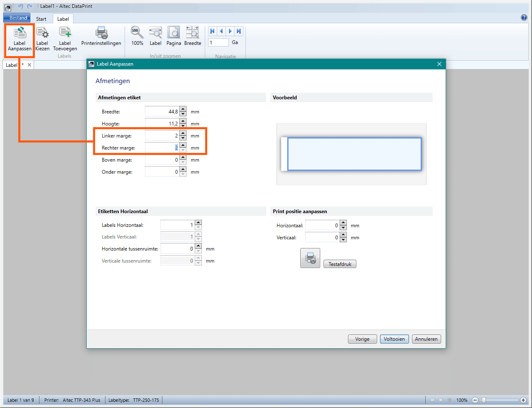Open the Bestand menu
Viewport: 532px width, 408px height.
[x=17, y=18]
